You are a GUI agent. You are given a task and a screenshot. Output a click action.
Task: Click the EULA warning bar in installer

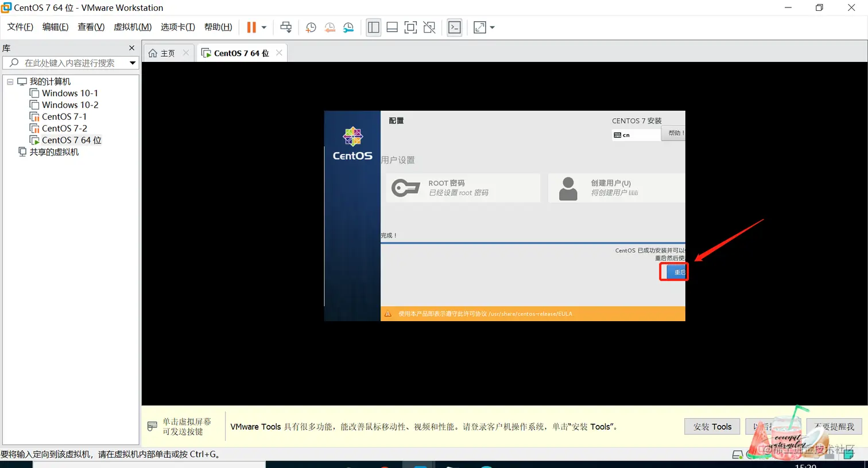[x=533, y=314]
